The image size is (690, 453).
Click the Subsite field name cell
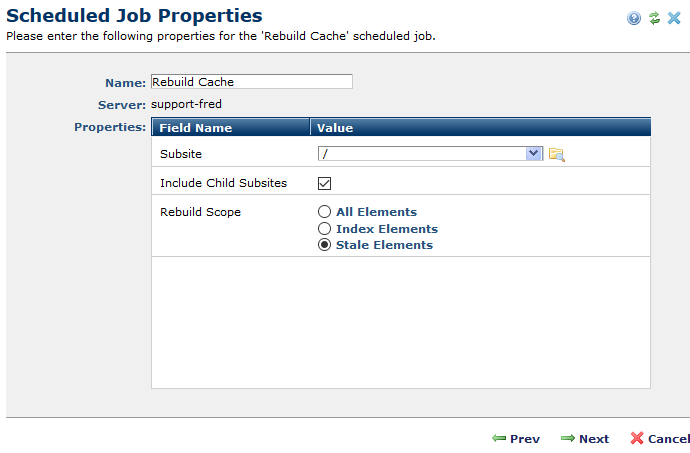click(x=181, y=154)
